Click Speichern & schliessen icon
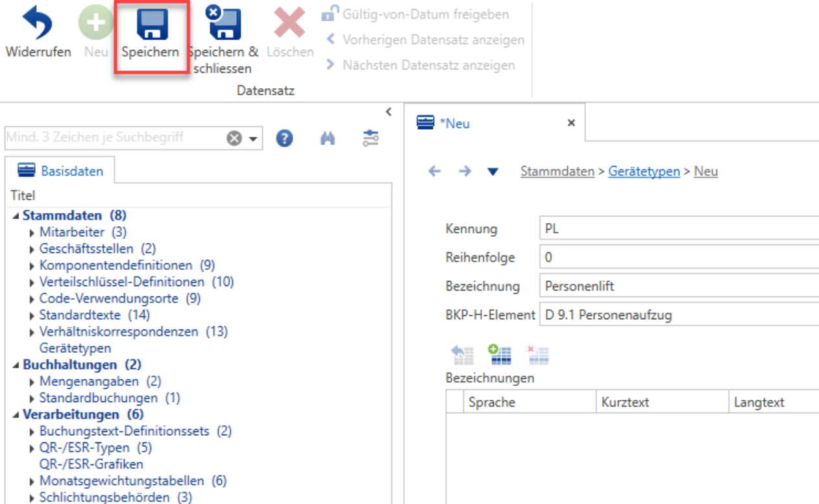The height and width of the screenshot is (504, 819). 224,24
